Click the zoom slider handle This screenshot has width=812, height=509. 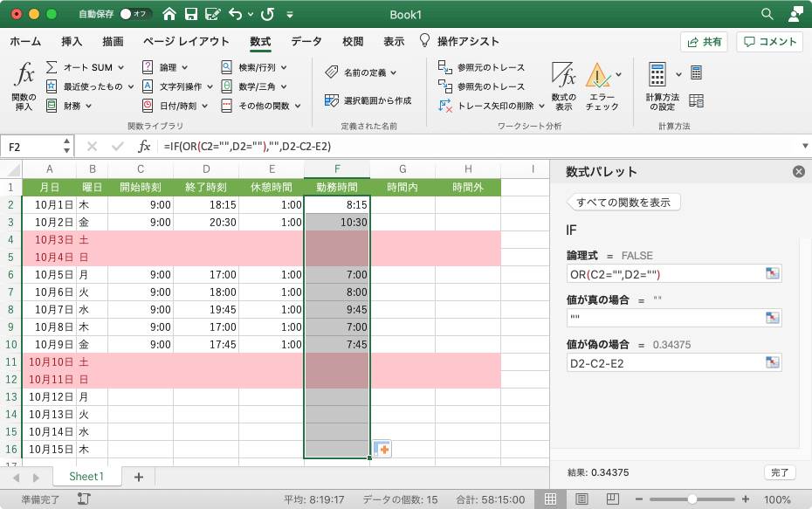click(692, 499)
